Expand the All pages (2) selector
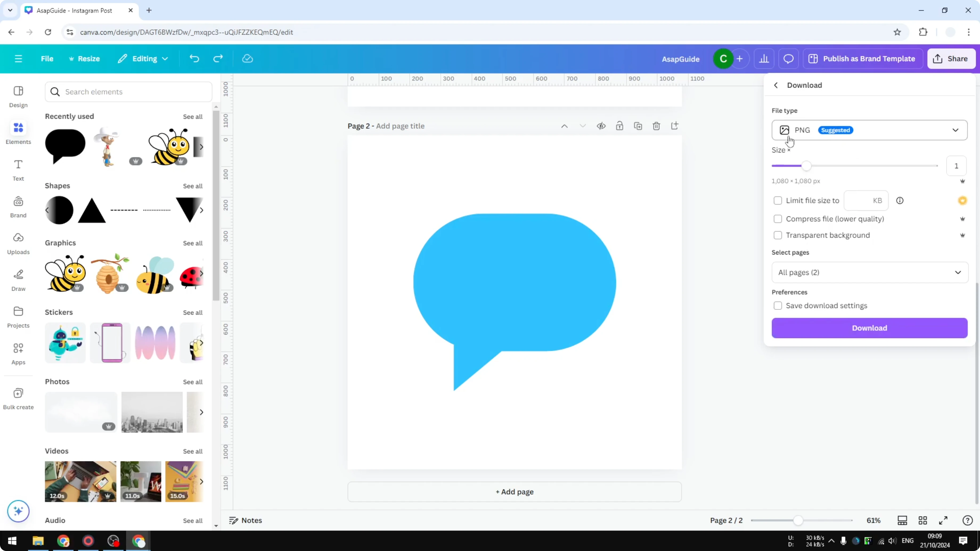The width and height of the screenshot is (980, 551). click(869, 272)
